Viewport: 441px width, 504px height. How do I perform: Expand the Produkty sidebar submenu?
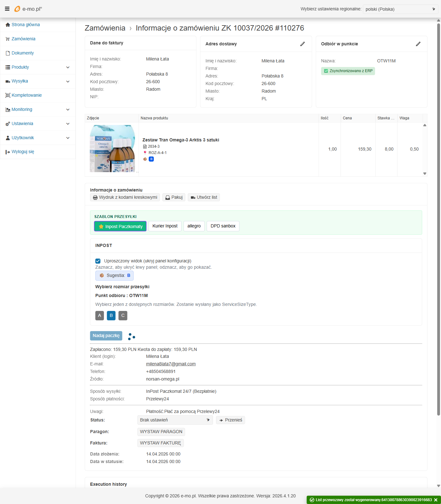pyautogui.click(x=68, y=67)
